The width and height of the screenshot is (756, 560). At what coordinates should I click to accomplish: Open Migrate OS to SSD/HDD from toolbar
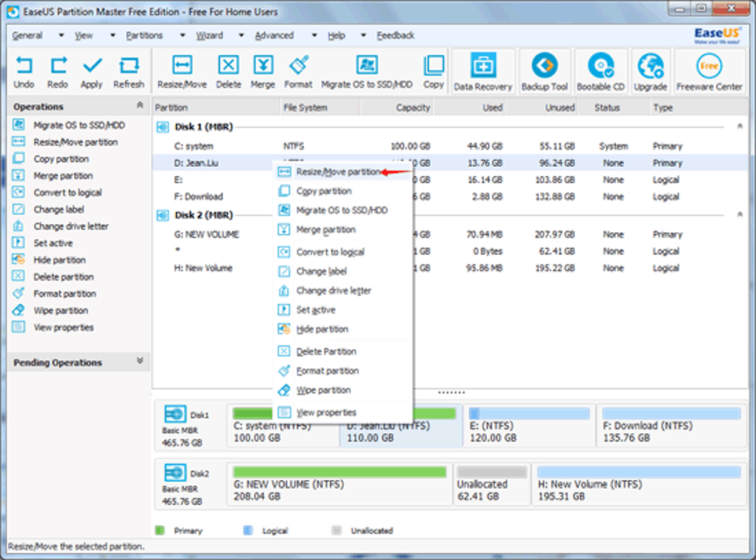tap(367, 73)
